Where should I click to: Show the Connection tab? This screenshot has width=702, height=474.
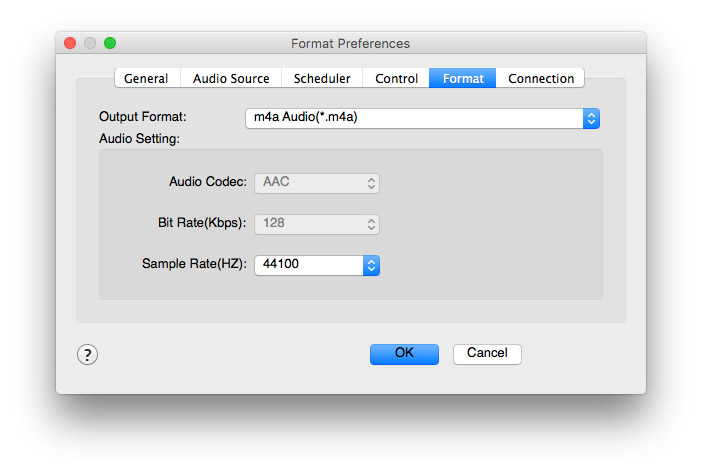point(541,78)
